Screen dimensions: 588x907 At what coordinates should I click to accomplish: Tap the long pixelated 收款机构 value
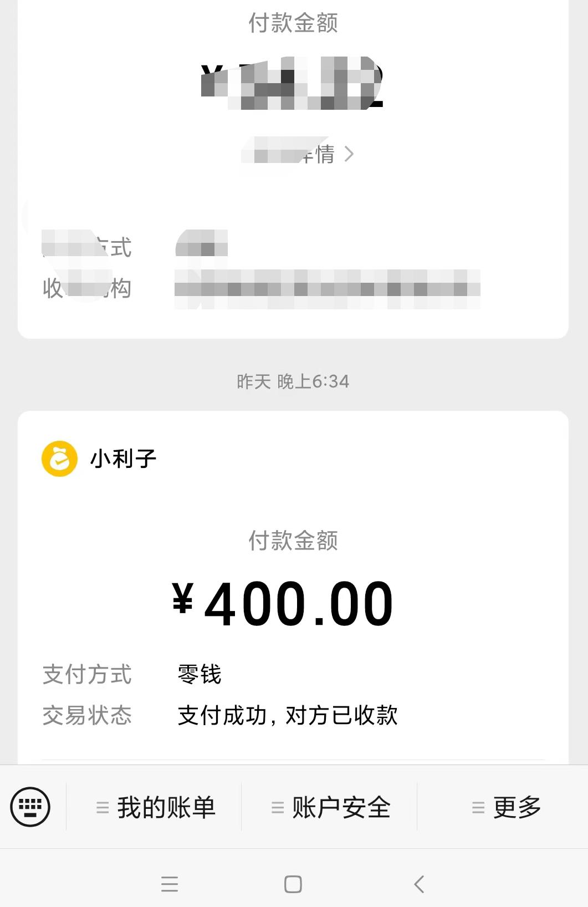click(327, 288)
